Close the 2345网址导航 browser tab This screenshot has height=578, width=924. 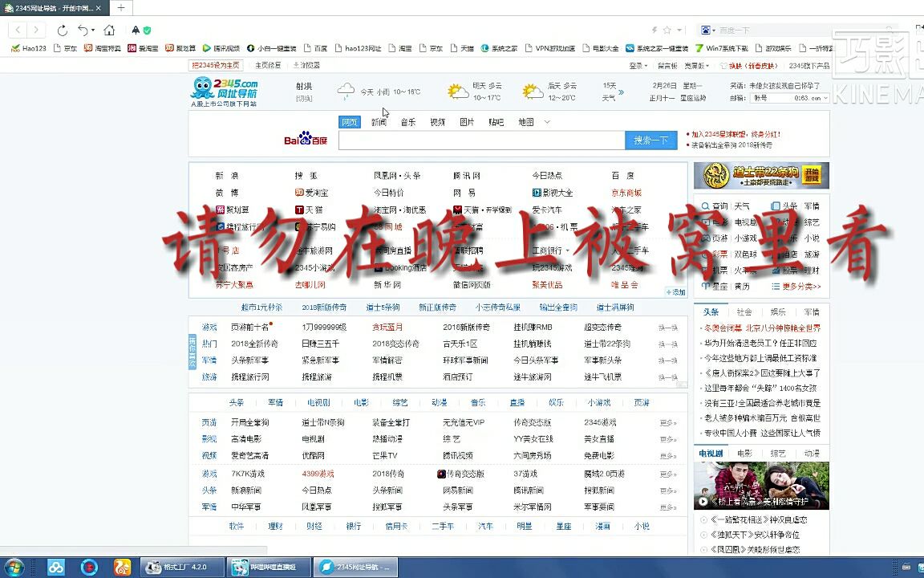99,8
